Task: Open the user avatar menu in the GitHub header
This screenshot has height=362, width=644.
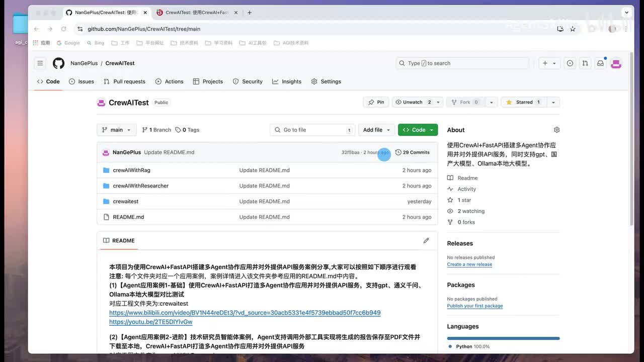Action: [x=616, y=63]
